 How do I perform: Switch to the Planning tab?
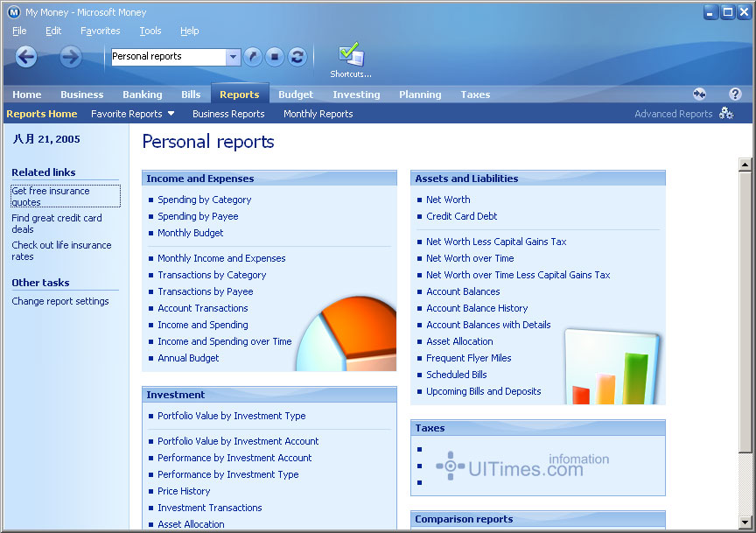(x=420, y=95)
